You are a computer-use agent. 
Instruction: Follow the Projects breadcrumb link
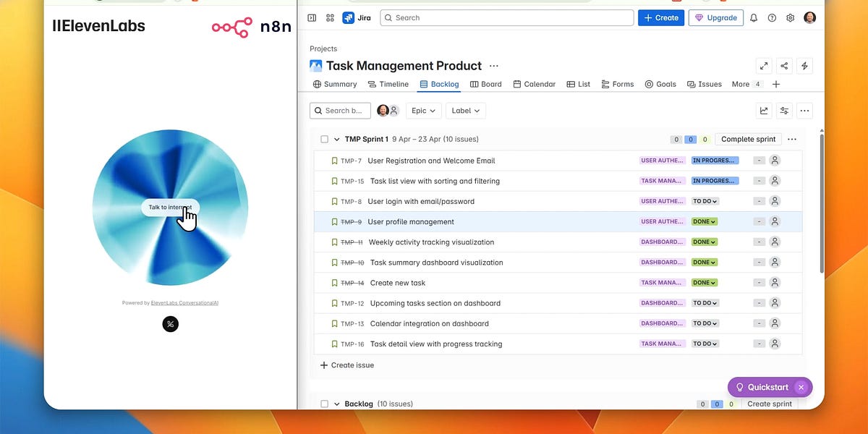coord(323,48)
